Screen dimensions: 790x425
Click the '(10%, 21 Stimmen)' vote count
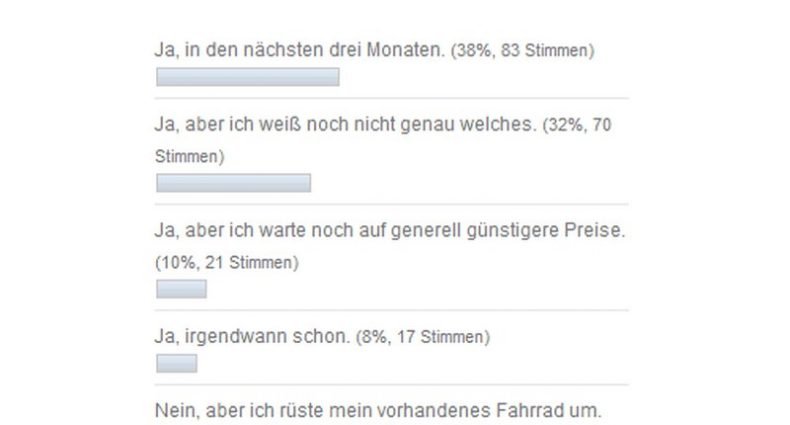pyautogui.click(x=227, y=264)
